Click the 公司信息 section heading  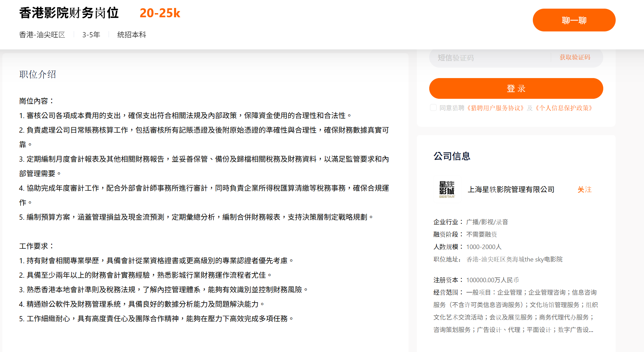point(452,156)
